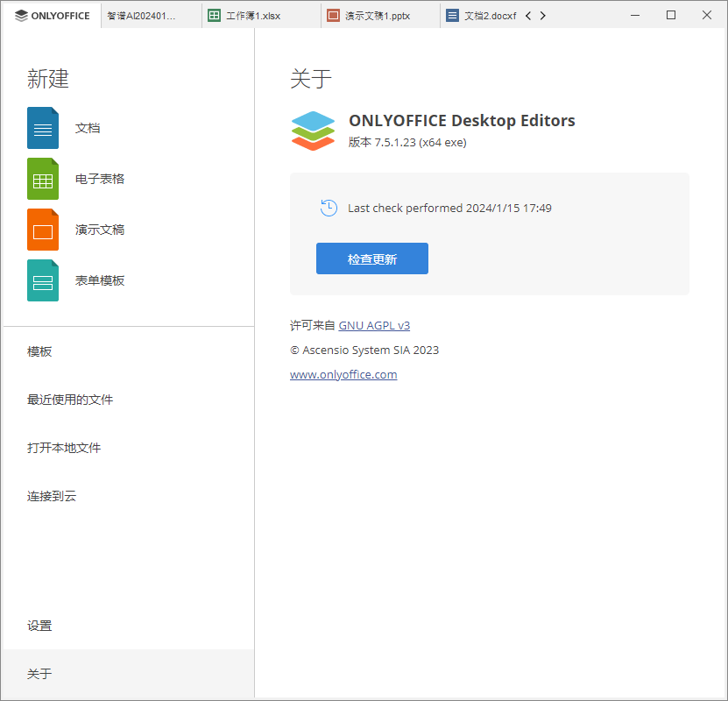The width and height of the screenshot is (728, 701).
Task: Click the 电子表格 label under 新建
Action: coord(100,179)
